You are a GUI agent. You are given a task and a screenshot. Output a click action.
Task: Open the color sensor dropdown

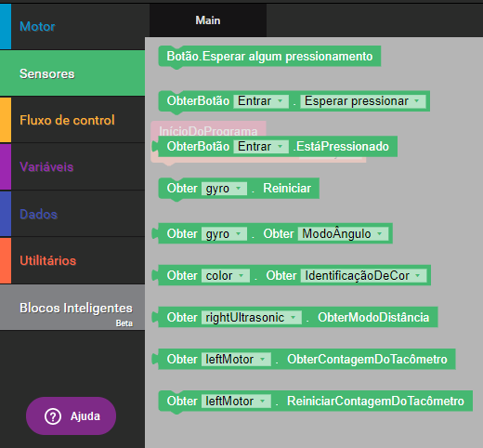point(226,276)
